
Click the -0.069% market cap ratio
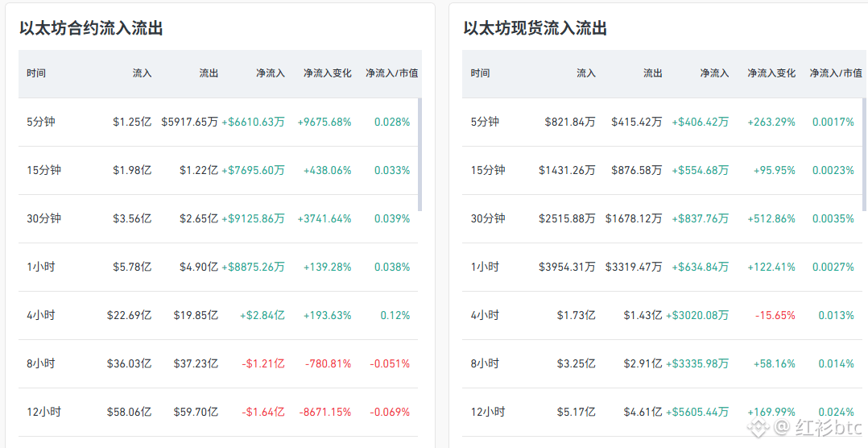pyautogui.click(x=391, y=412)
